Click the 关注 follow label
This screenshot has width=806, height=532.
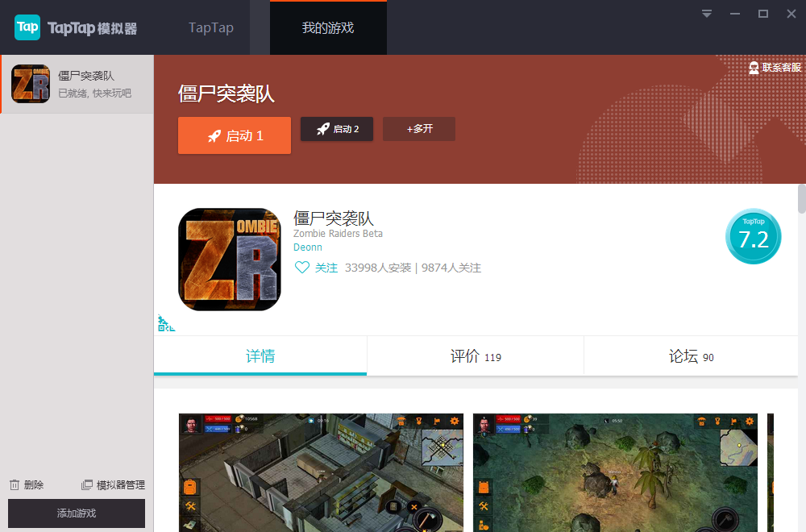pos(326,268)
